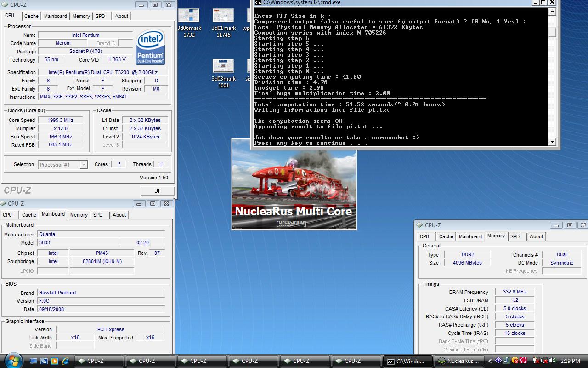
Task: Open the Windows Start orb
Action: 12,360
